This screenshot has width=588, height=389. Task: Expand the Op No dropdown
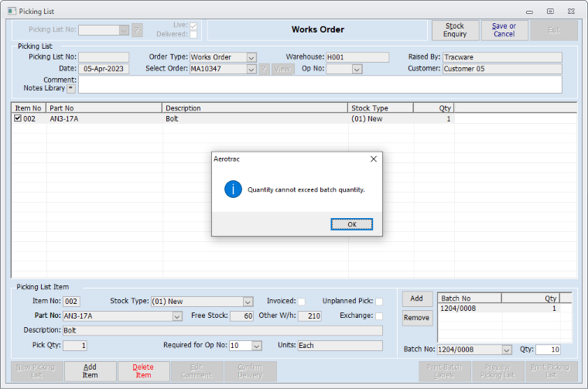point(357,69)
